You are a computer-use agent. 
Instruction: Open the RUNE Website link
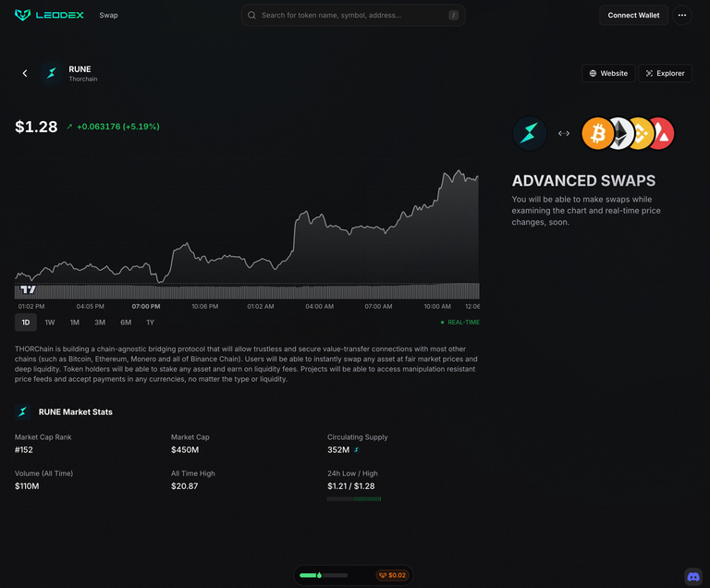coord(608,73)
